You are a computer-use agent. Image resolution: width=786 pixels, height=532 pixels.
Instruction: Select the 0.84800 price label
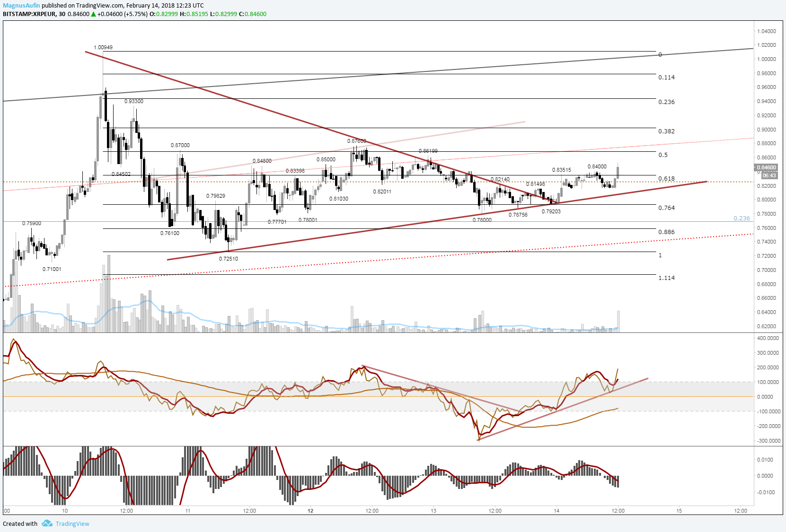coord(262,161)
